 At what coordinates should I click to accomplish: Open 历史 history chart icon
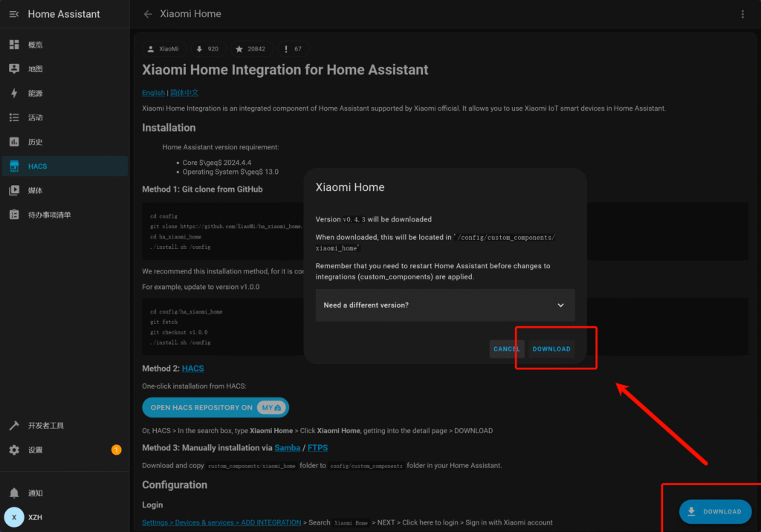14,142
